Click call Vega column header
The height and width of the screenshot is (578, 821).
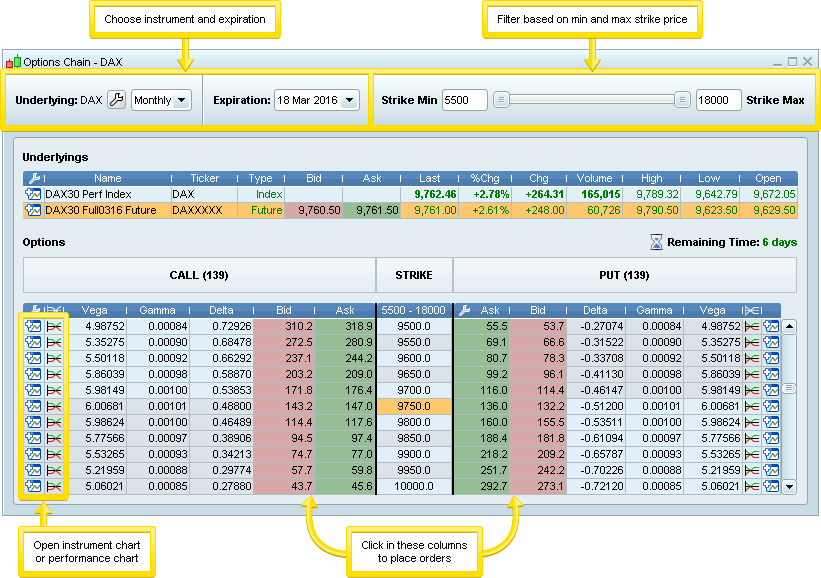point(95,310)
